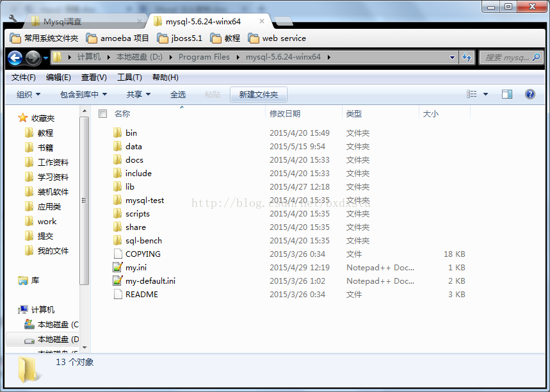Expand the 本地磁盘 (D:) breadcrumb arrow
This screenshot has height=392, width=550.
coord(170,57)
